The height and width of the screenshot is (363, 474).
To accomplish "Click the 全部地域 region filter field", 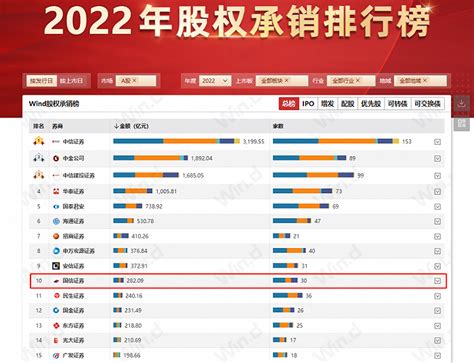I will pos(420,81).
